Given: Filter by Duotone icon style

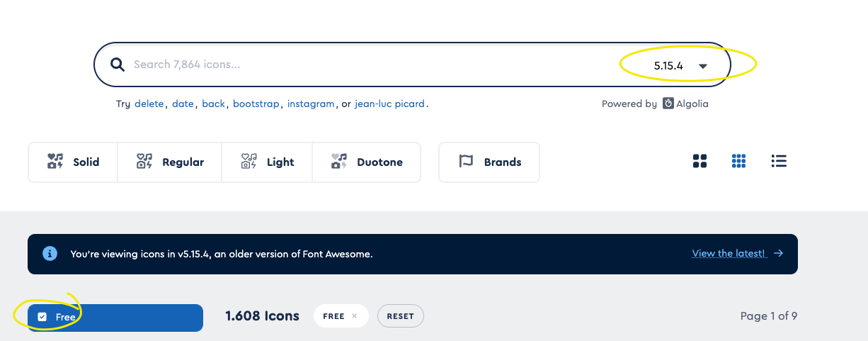Looking at the screenshot, I should [x=366, y=162].
